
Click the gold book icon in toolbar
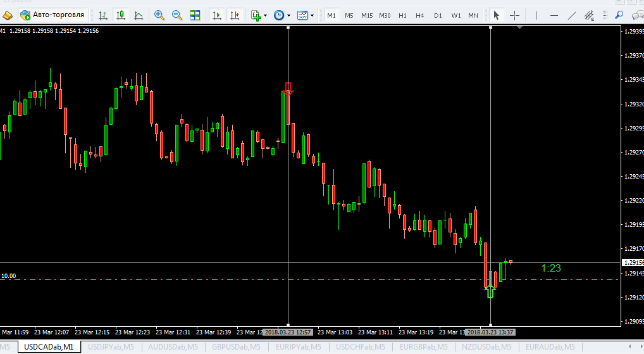point(8,16)
